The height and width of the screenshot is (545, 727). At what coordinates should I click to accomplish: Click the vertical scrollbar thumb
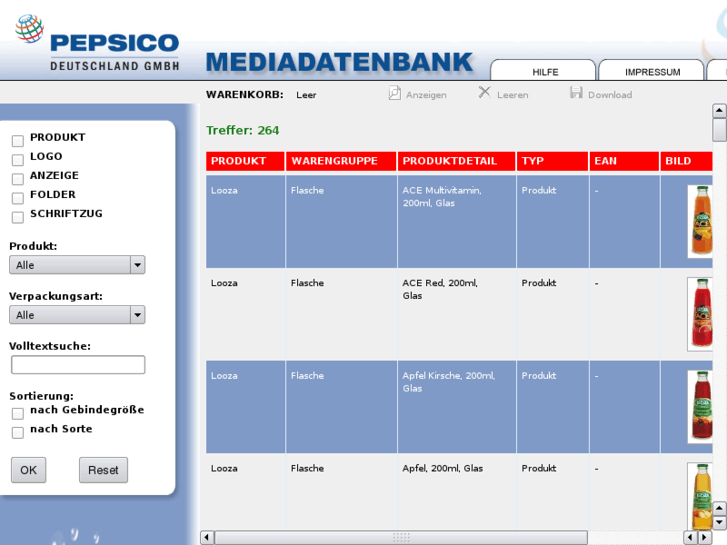(719, 129)
